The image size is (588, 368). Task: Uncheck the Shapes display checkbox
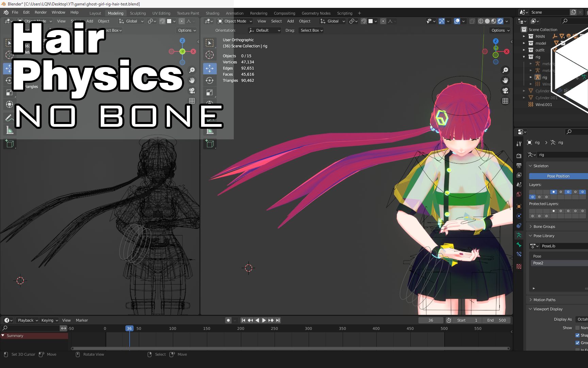[577, 335]
